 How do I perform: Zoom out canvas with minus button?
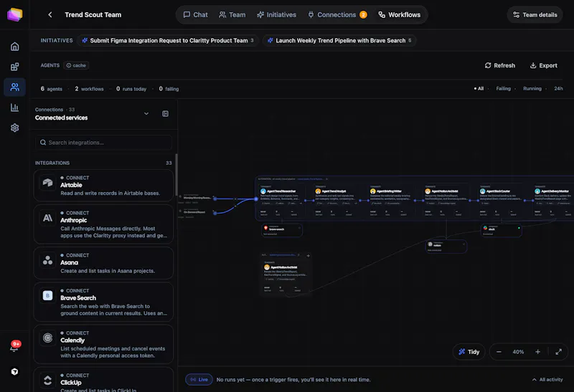[x=499, y=352]
